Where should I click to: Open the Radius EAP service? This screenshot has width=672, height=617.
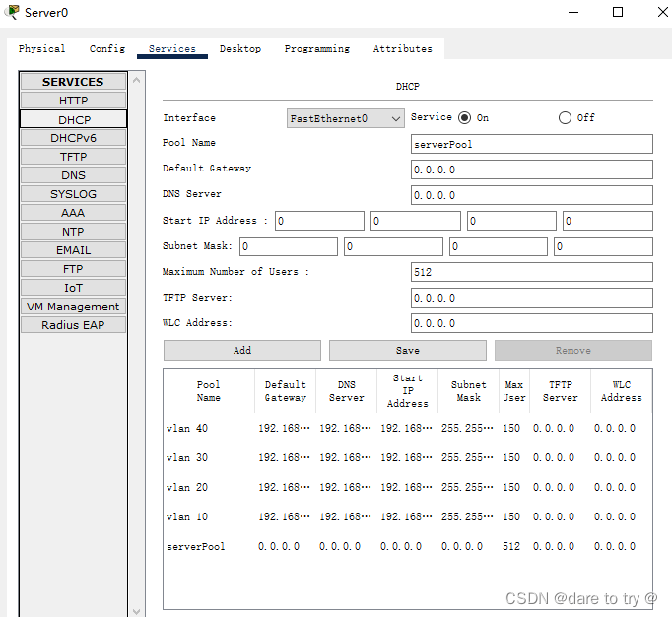click(73, 325)
